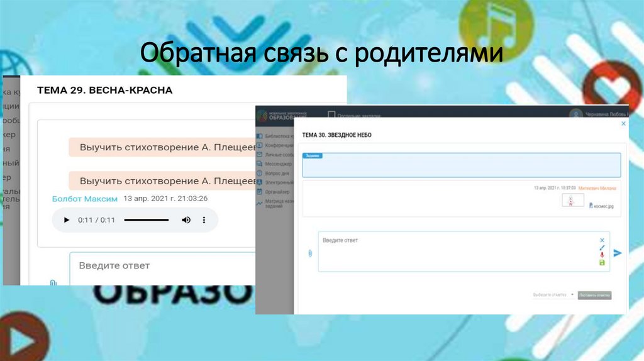
Task: Open Миткевич Милана author link
Action: point(597,188)
